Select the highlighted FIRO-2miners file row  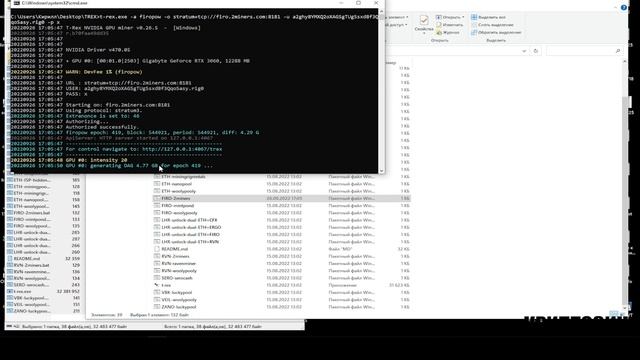click(282, 198)
